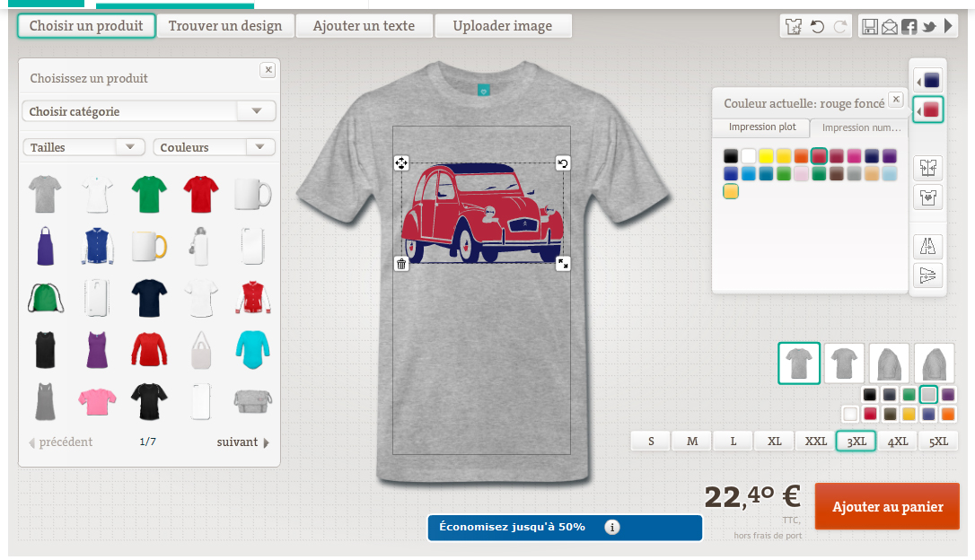Pick the orange print color swatch
Image resolution: width=975 pixels, height=560 pixels.
(802, 156)
